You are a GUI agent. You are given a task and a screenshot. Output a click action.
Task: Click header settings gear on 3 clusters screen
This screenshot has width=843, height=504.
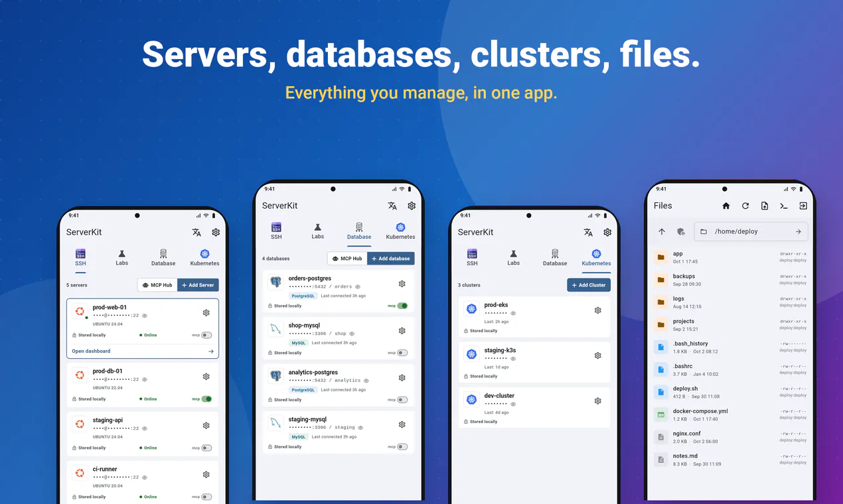pos(607,232)
